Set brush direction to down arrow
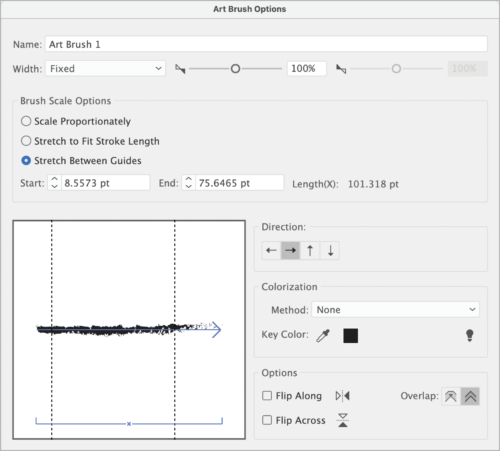Image resolution: width=500 pixels, height=451 pixels. [x=330, y=250]
